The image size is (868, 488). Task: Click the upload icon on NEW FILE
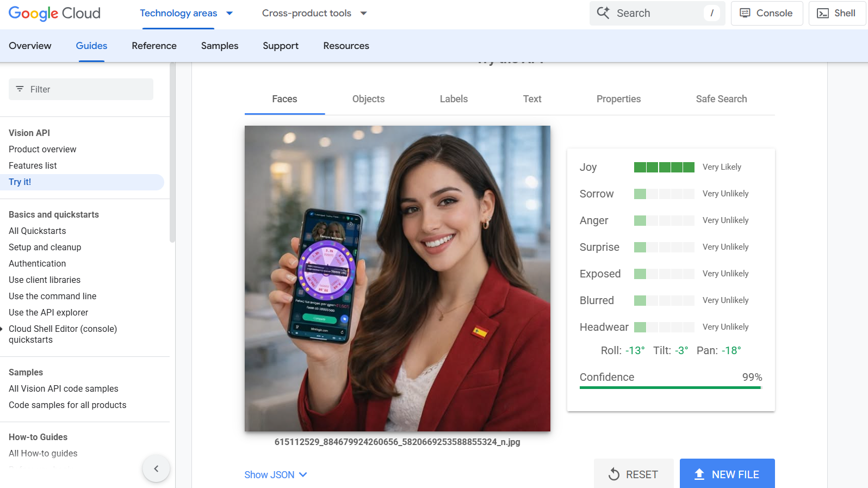(699, 474)
